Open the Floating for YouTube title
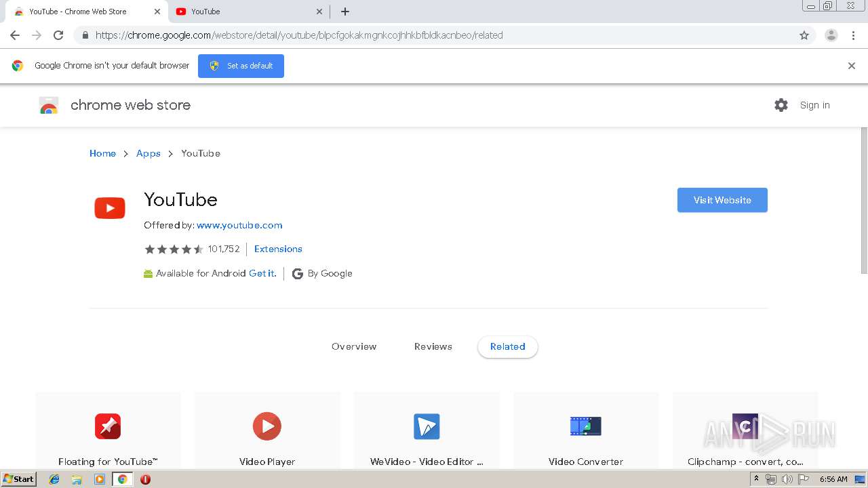The width and height of the screenshot is (868, 488). click(108, 462)
